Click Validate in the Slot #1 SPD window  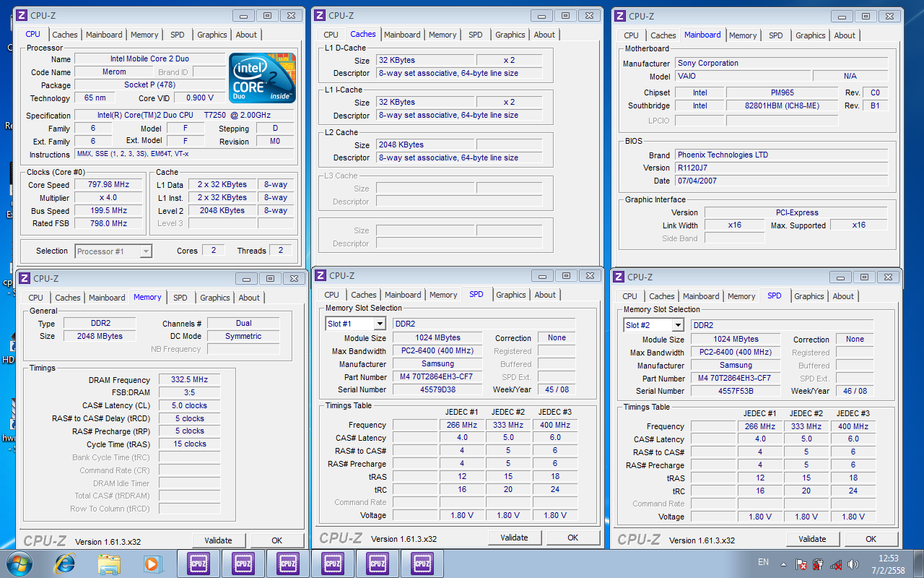(514, 538)
